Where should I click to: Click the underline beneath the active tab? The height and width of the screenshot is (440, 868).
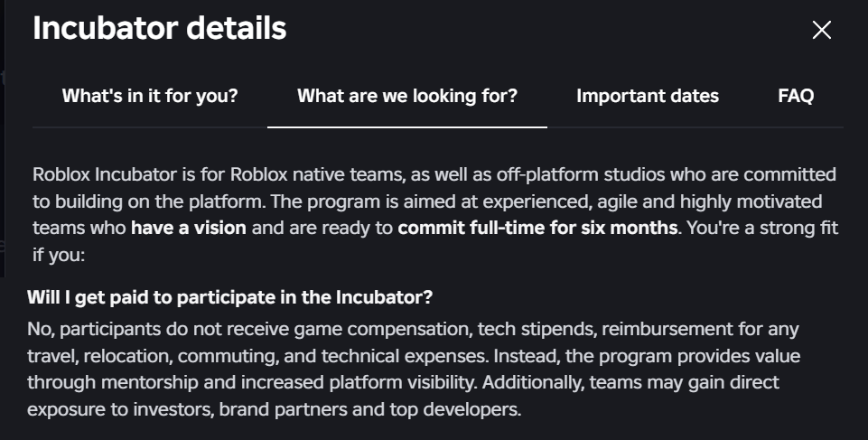pyautogui.click(x=407, y=126)
